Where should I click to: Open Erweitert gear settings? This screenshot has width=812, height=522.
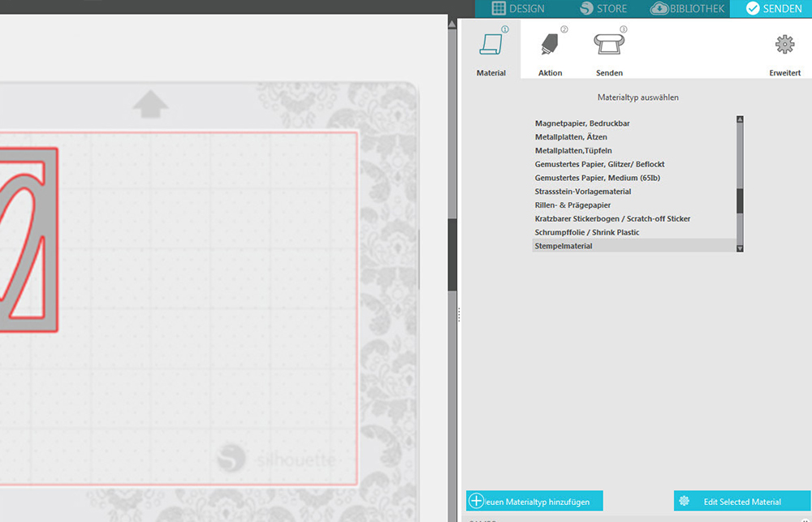[x=784, y=45]
